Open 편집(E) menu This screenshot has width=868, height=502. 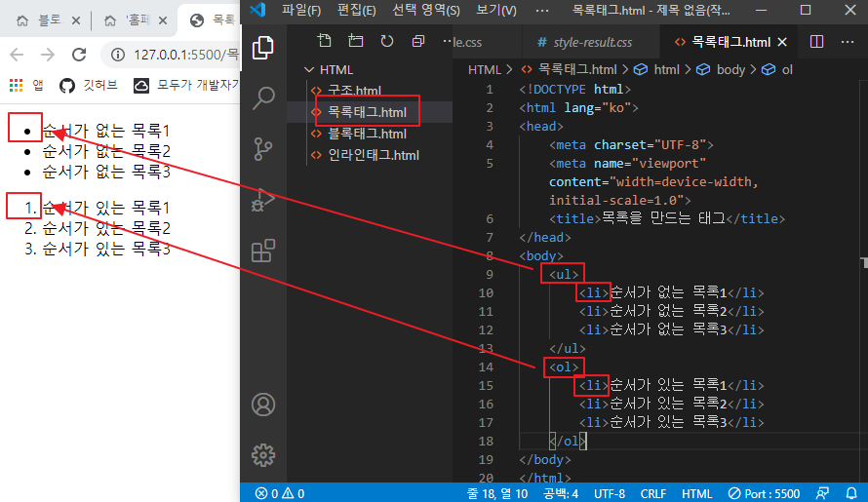pos(357,10)
